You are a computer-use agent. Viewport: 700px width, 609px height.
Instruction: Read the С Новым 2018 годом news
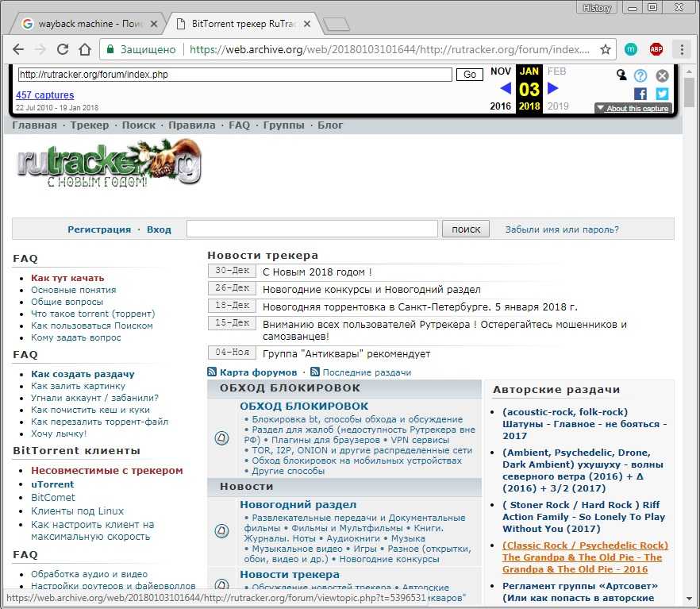(x=317, y=272)
